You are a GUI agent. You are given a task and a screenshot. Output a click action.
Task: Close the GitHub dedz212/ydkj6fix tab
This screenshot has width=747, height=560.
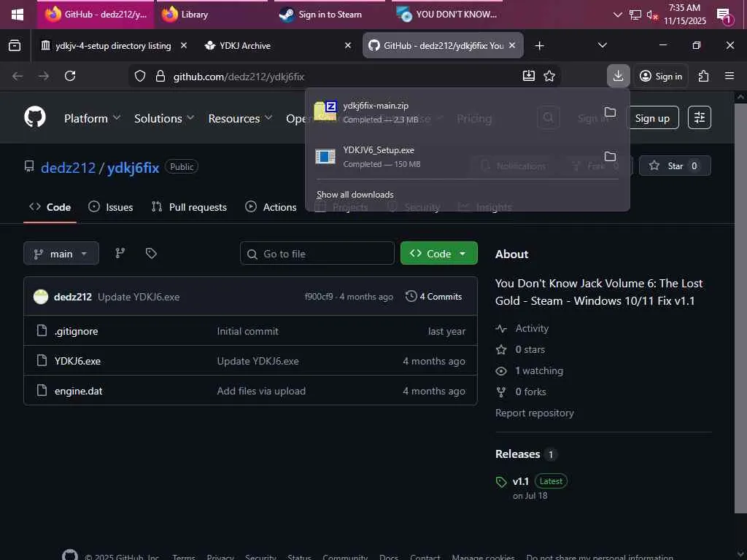pos(512,45)
